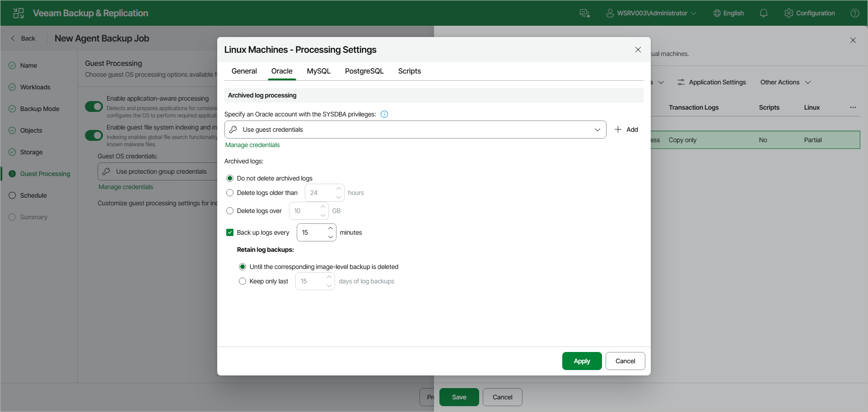The width and height of the screenshot is (868, 412).
Task: Select the English language option
Action: pos(728,13)
